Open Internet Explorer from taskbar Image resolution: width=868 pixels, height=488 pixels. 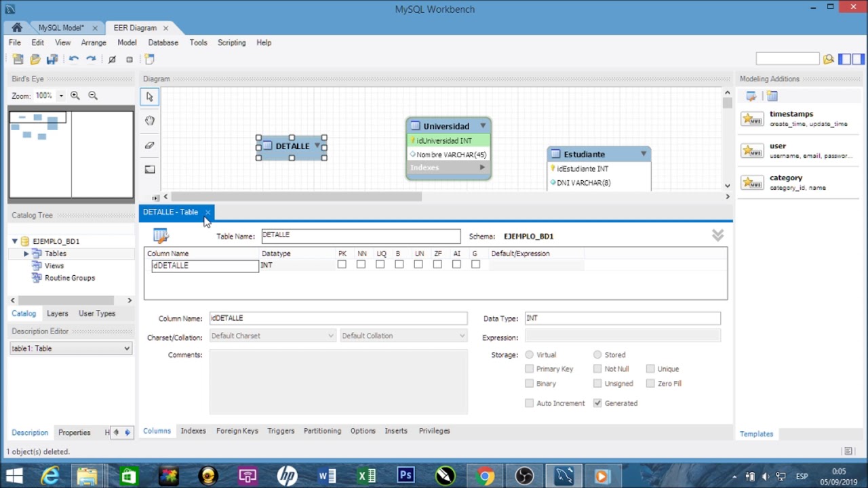coord(50,476)
